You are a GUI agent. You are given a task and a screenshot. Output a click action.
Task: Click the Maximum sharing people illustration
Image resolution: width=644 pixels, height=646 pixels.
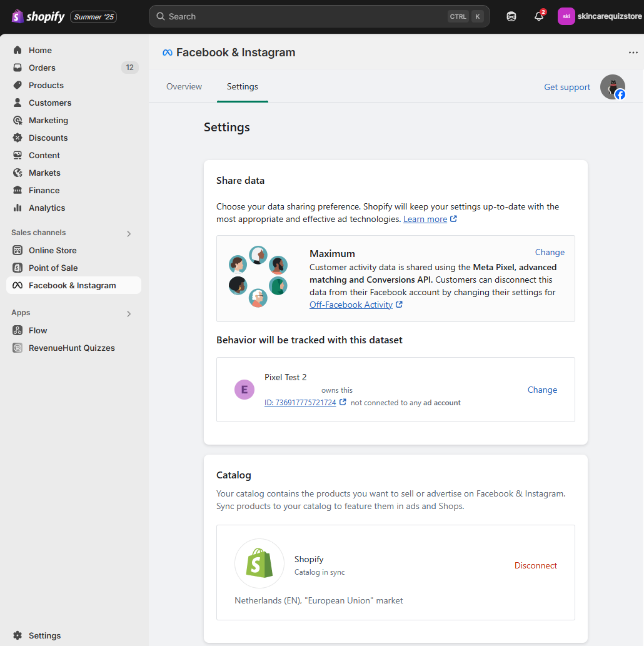pos(258,276)
